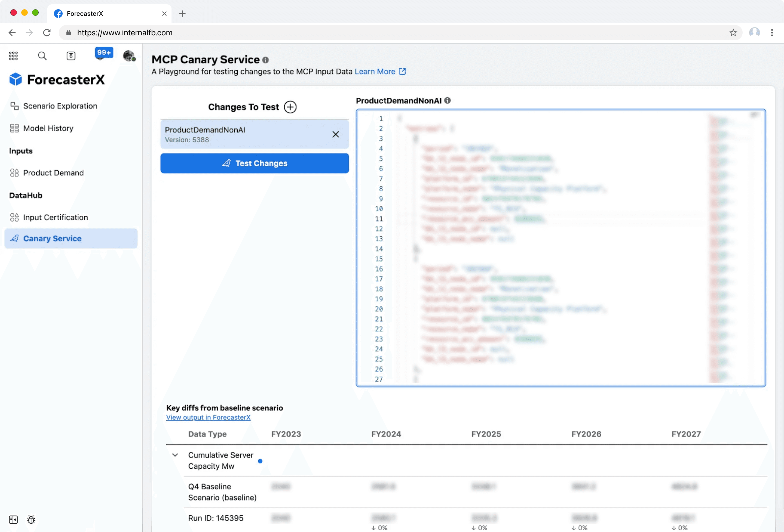Click the Q4 Baseline Scenario row label
This screenshot has height=532, width=784.
click(222, 492)
